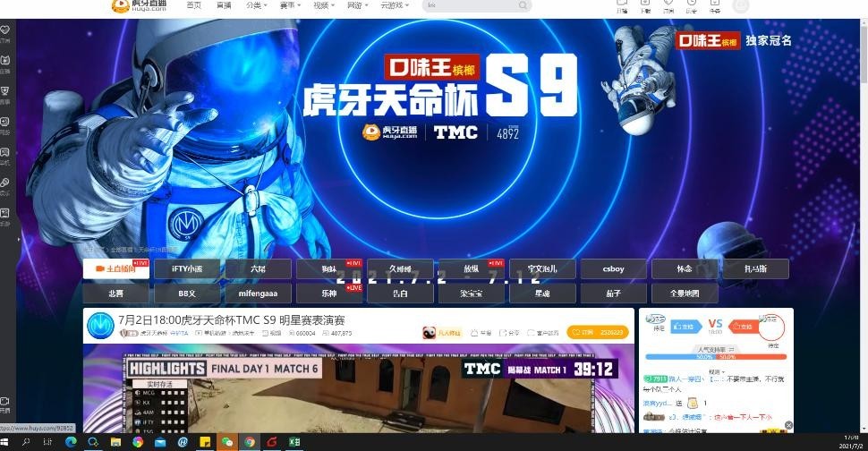Screen dimensions: 868x451
Task: Click the Huya logo in the header
Action: pyautogui.click(x=139, y=5)
